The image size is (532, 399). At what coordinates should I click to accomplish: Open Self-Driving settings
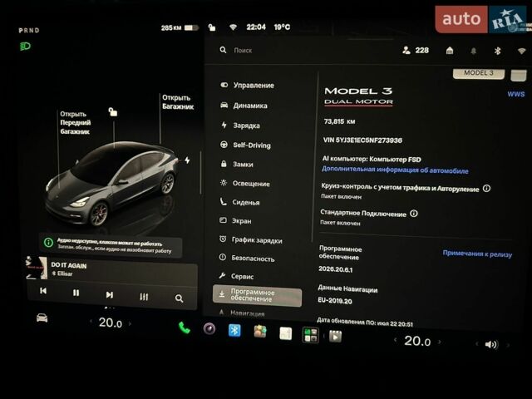(x=245, y=145)
